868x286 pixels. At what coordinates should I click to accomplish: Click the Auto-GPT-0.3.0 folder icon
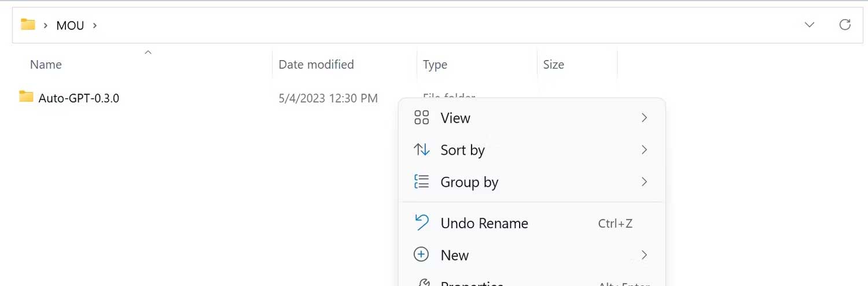tap(26, 97)
